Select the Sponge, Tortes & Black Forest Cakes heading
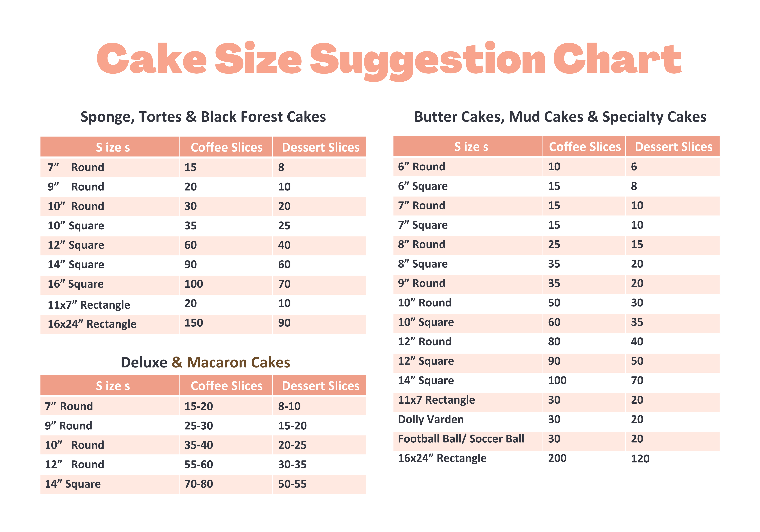This screenshot has height=532, width=760. [x=203, y=117]
